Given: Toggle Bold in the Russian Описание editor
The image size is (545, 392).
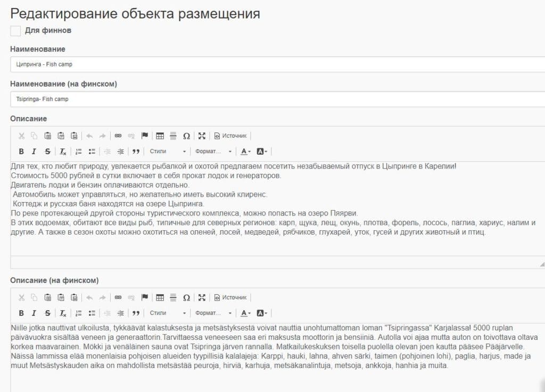Looking at the screenshot, I should coord(22,152).
